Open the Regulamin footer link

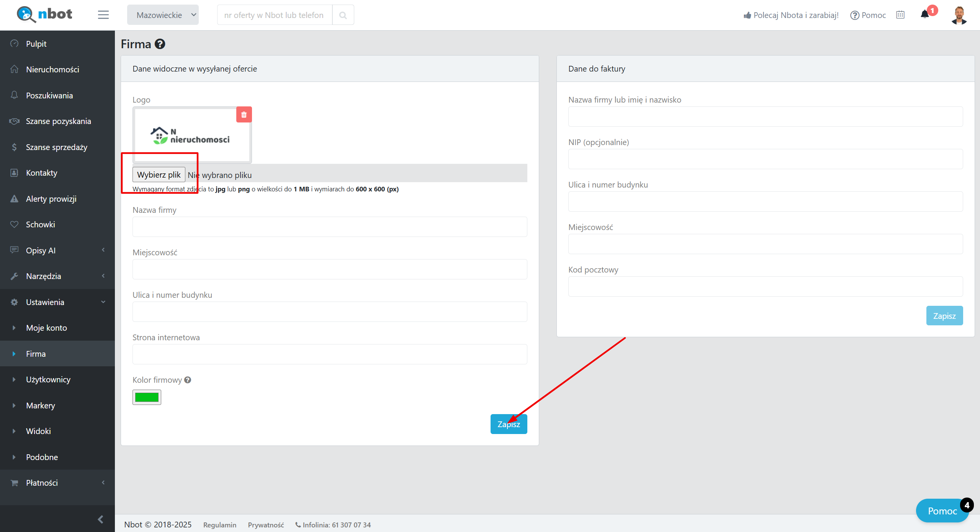click(219, 525)
